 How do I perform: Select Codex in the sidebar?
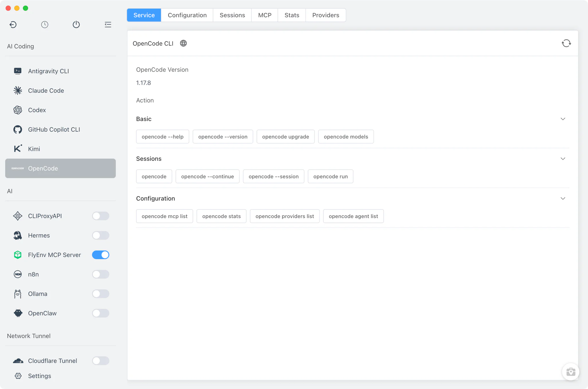[x=60, y=110]
